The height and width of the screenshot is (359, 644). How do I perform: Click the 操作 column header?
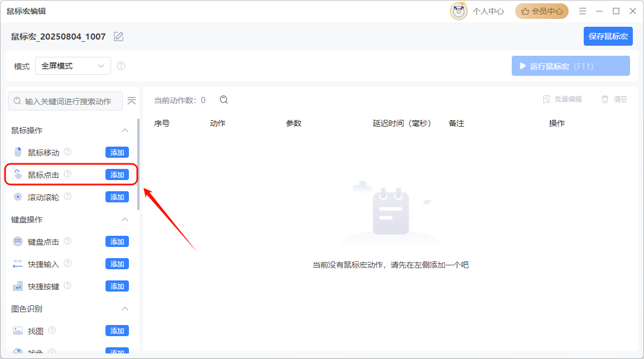tap(557, 123)
